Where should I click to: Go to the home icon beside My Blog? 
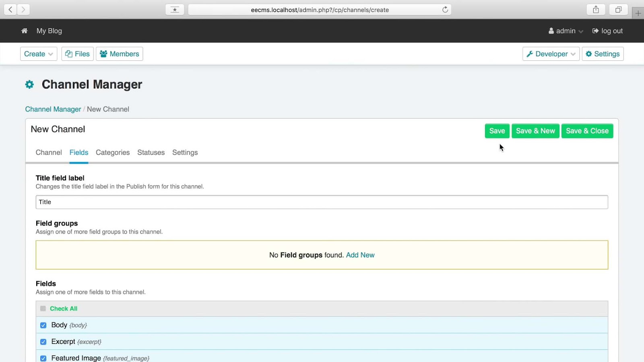tap(25, 31)
